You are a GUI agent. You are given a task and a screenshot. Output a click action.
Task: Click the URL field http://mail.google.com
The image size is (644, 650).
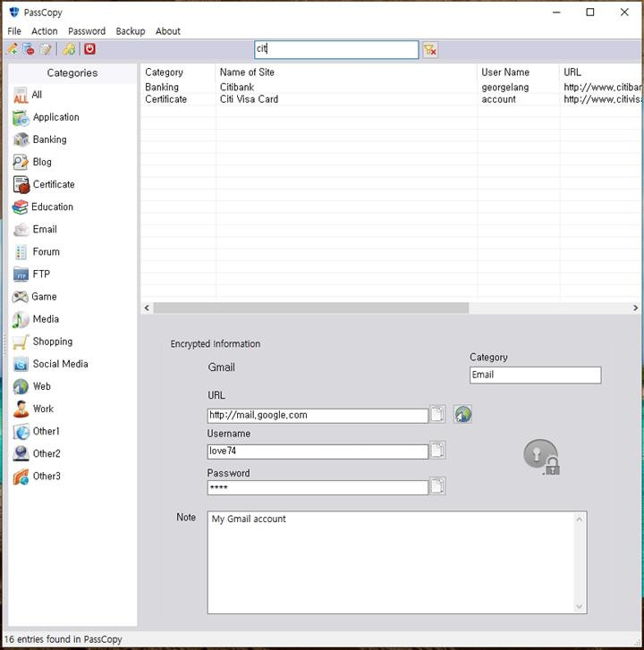pos(318,416)
